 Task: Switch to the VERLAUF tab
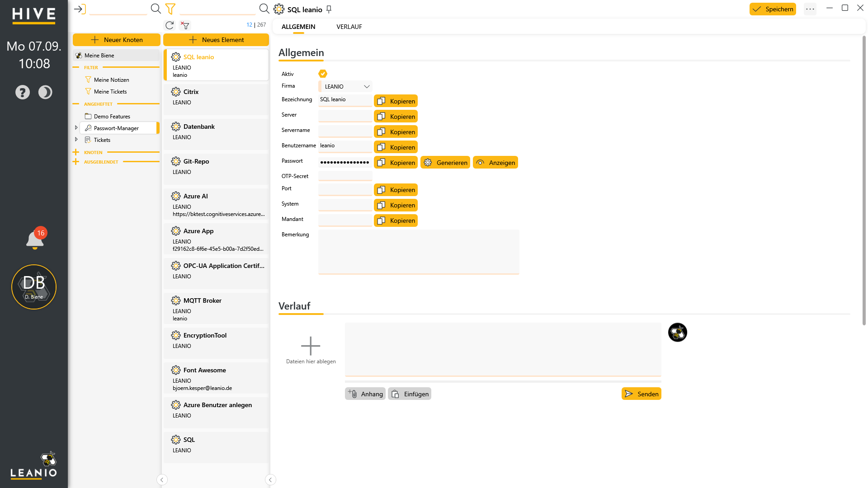tap(349, 27)
